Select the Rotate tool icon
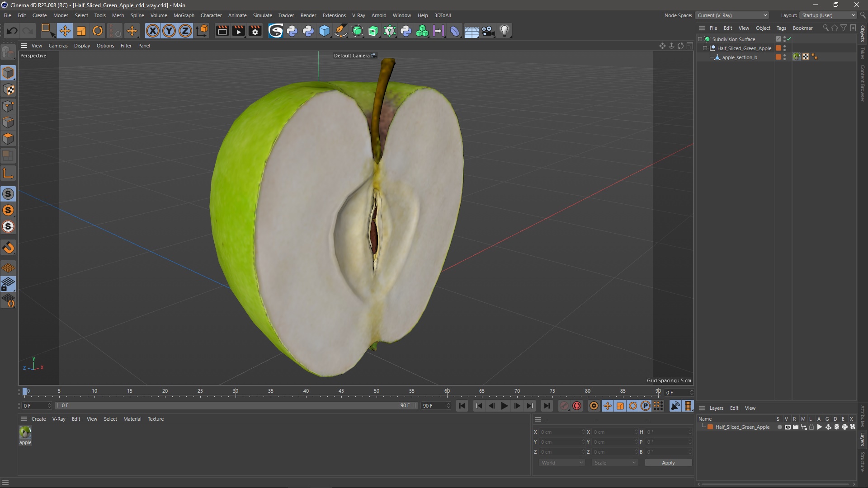This screenshot has width=868, height=488. click(98, 31)
